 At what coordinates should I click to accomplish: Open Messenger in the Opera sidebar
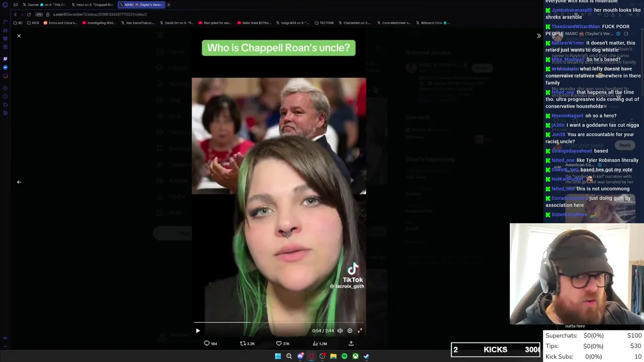[5, 67]
